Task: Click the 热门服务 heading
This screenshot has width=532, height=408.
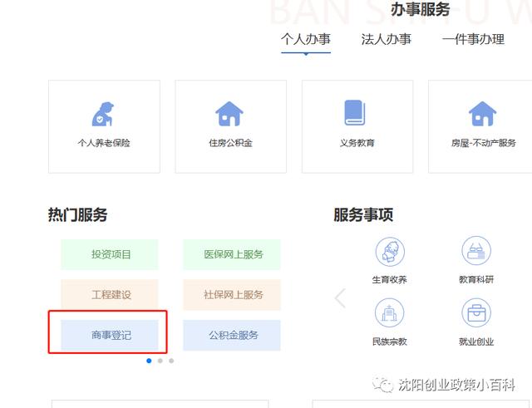Action: [x=77, y=215]
